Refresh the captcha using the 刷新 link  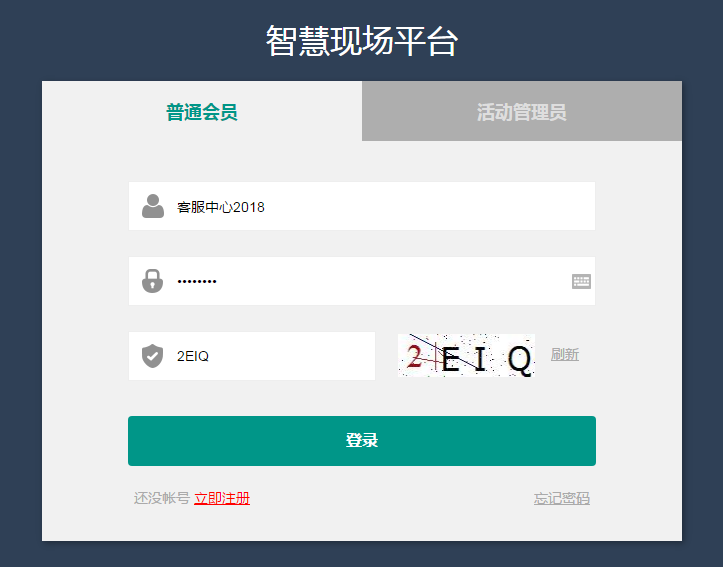click(x=565, y=354)
